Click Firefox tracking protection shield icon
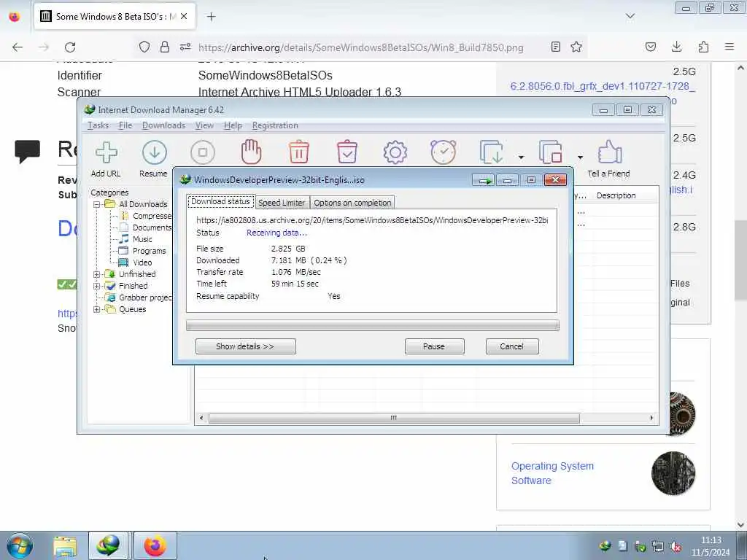Screen dimensions: 747x560 tap(144, 47)
